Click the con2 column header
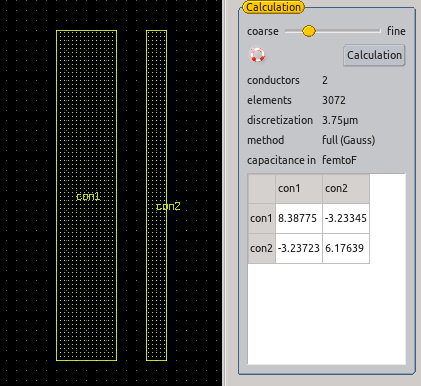The height and width of the screenshot is (386, 421). point(346,188)
